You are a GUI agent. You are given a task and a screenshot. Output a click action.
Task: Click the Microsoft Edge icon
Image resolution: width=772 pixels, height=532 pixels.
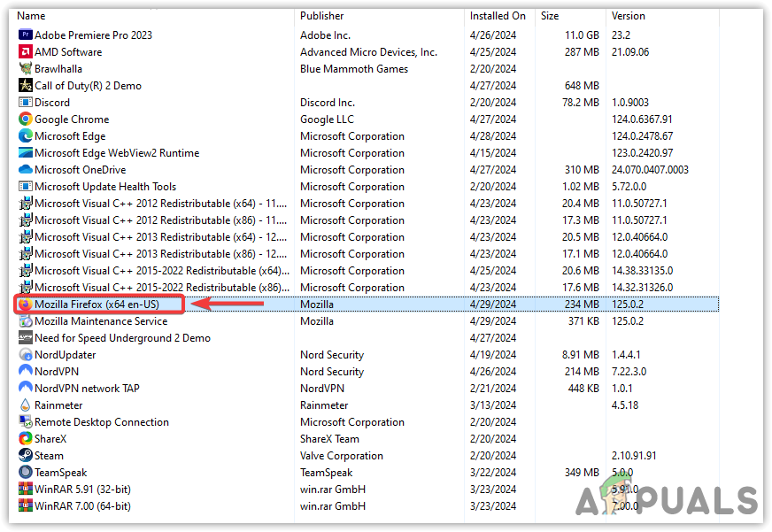(26, 135)
